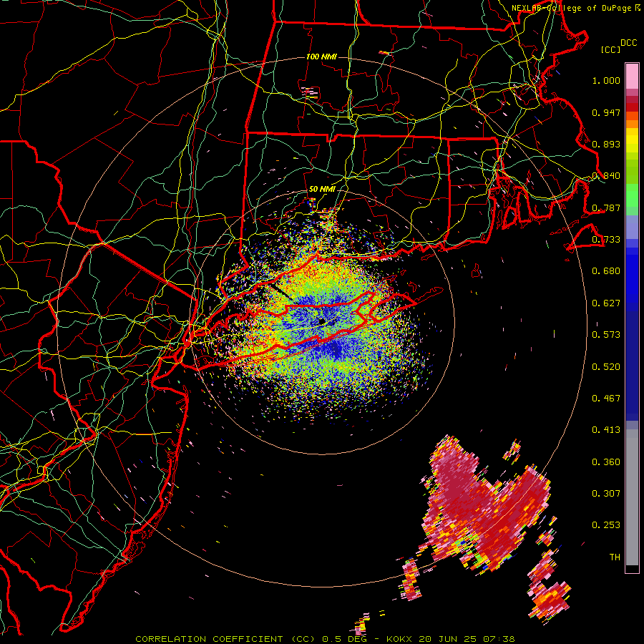Pick the dark red swatch beside 0.947

(x=632, y=107)
